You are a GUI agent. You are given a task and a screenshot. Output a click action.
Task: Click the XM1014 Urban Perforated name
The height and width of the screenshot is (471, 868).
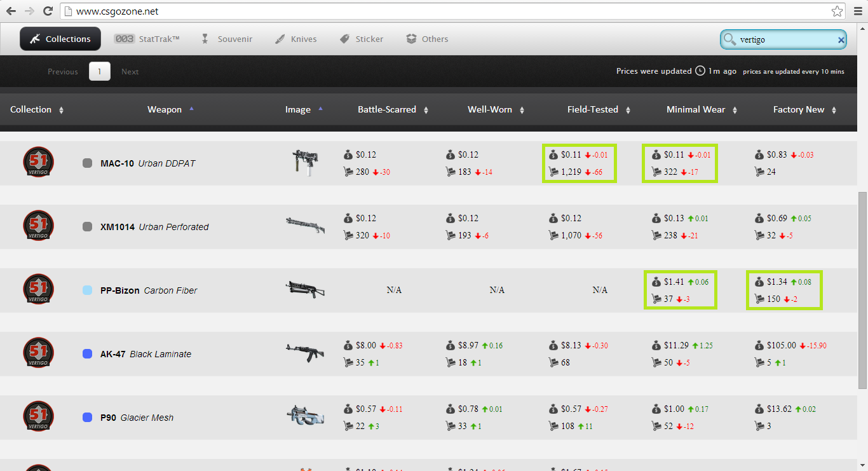[x=154, y=227]
